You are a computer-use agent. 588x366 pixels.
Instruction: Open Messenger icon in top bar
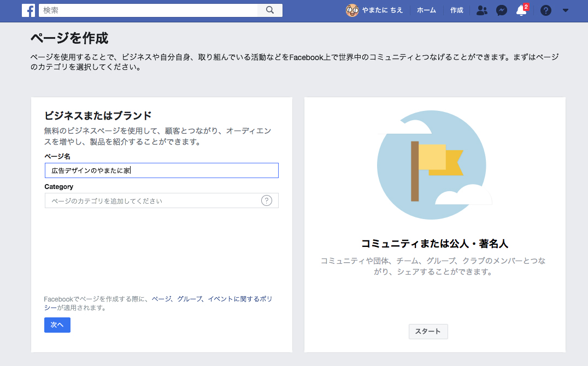click(501, 10)
